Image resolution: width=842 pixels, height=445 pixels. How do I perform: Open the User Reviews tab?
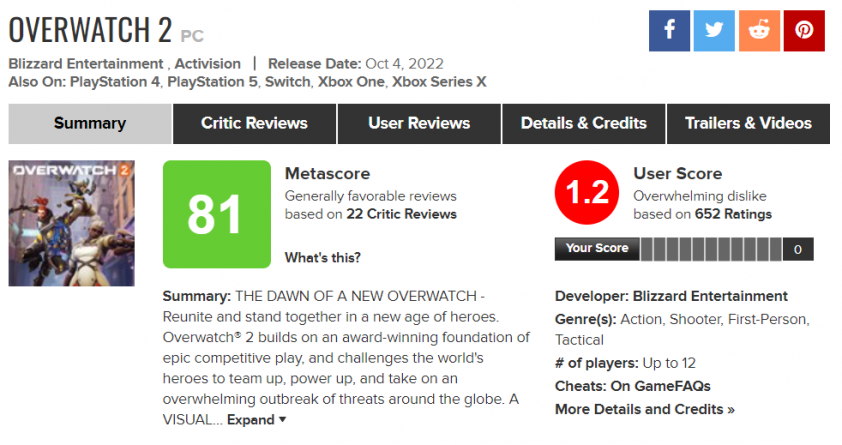419,123
